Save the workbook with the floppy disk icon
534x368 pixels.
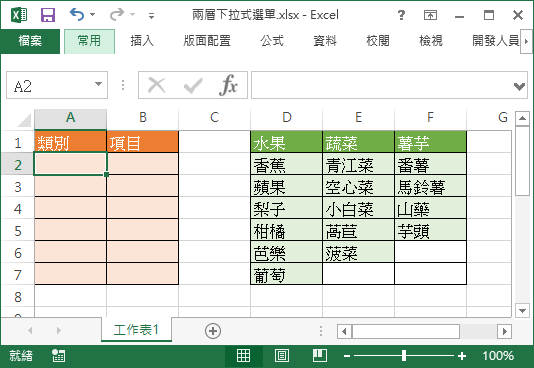pos(48,15)
